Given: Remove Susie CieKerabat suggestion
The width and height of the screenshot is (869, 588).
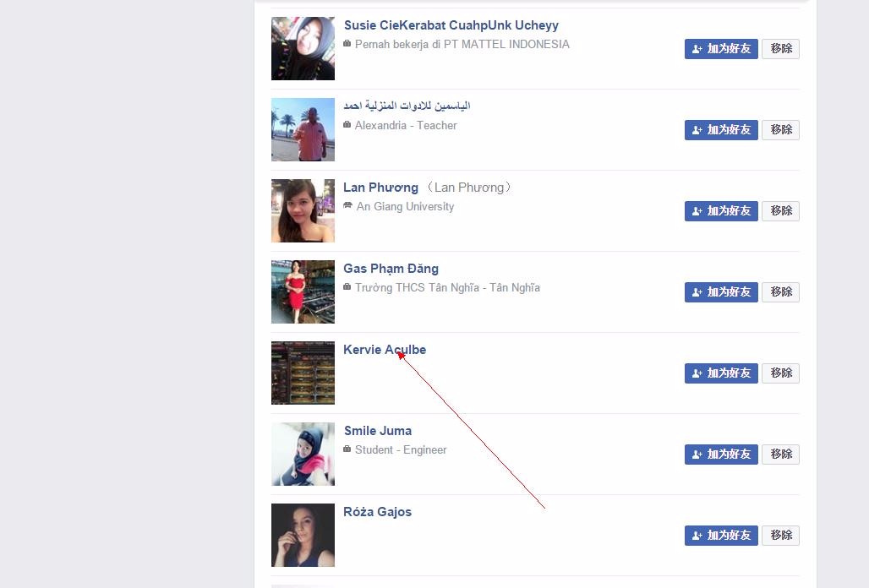Looking at the screenshot, I should click(x=780, y=49).
